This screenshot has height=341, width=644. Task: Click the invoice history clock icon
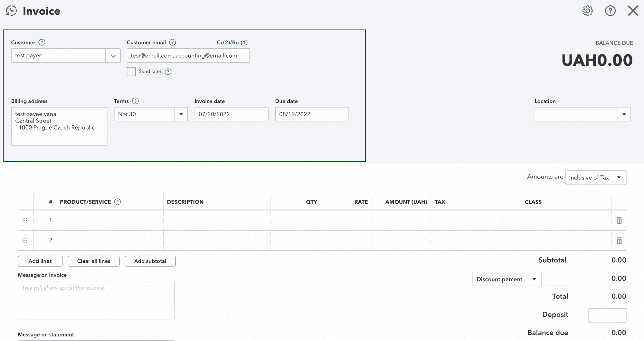(11, 11)
